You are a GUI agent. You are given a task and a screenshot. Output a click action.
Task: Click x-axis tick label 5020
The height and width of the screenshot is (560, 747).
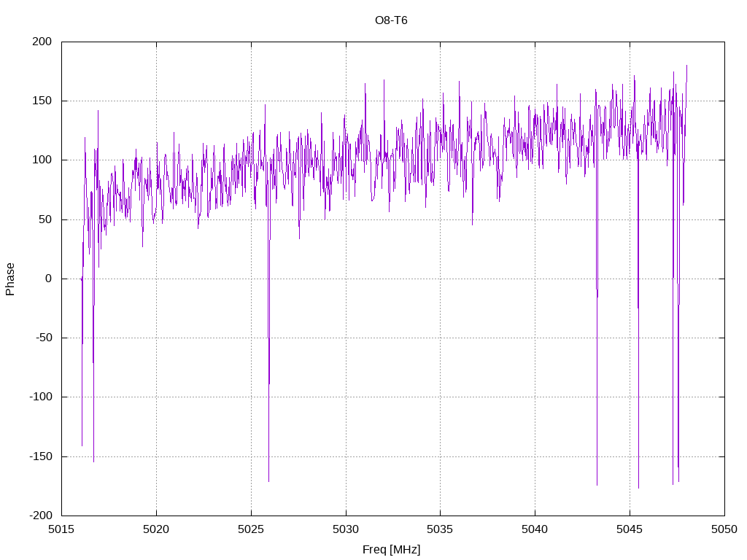point(156,529)
